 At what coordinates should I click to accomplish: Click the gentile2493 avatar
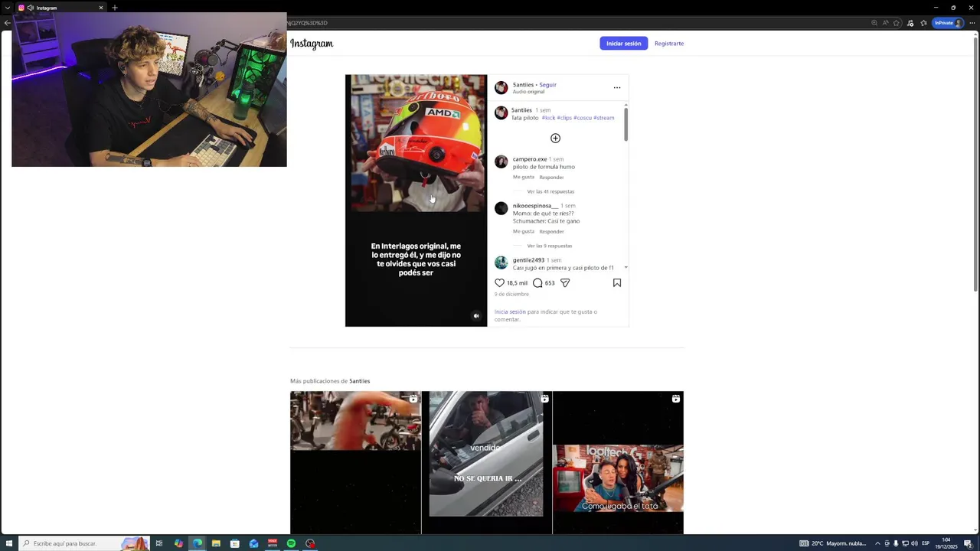point(501,262)
